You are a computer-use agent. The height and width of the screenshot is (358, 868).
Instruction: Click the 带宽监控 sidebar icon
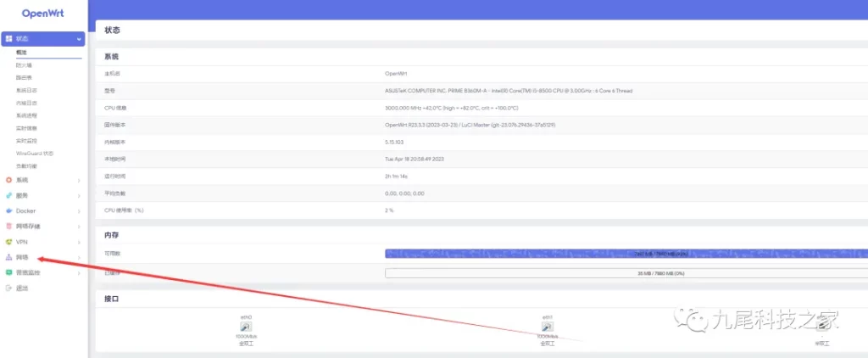click(8, 272)
